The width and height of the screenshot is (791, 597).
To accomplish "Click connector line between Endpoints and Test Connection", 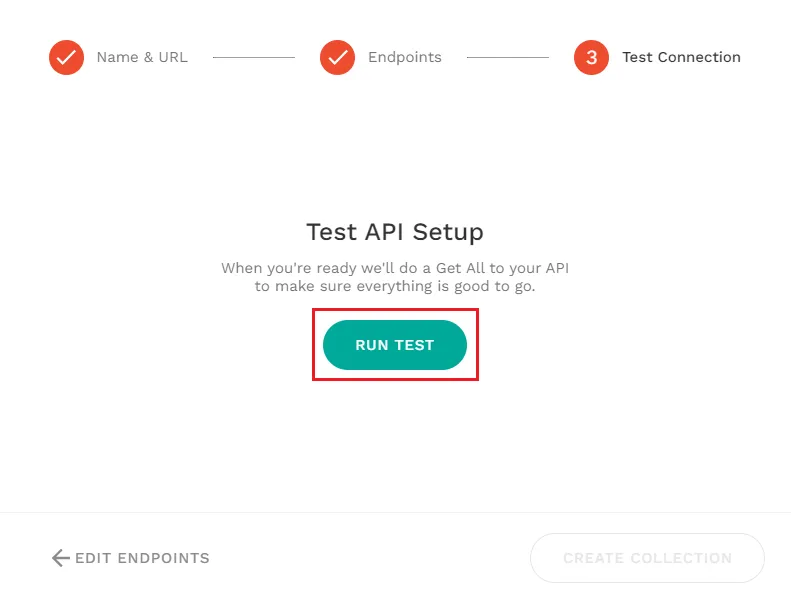I will 507,58.
